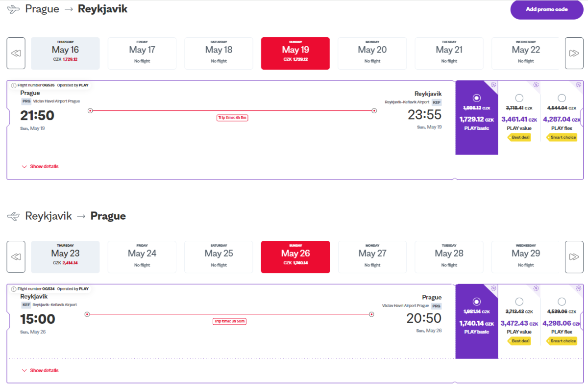588x385 pixels.
Task: Click info icon beside flight number OG535
Action: pyautogui.click(x=14, y=85)
